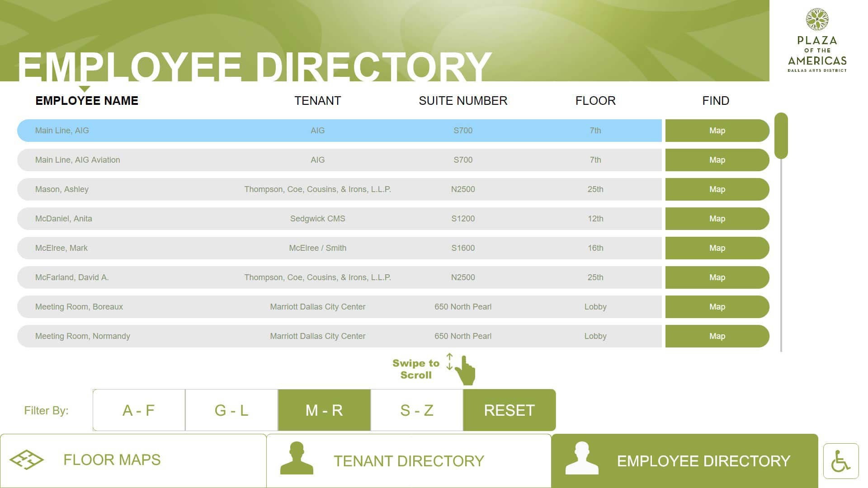Sort by Tenant column header
Image resolution: width=868 pixels, height=488 pixels.
click(318, 101)
